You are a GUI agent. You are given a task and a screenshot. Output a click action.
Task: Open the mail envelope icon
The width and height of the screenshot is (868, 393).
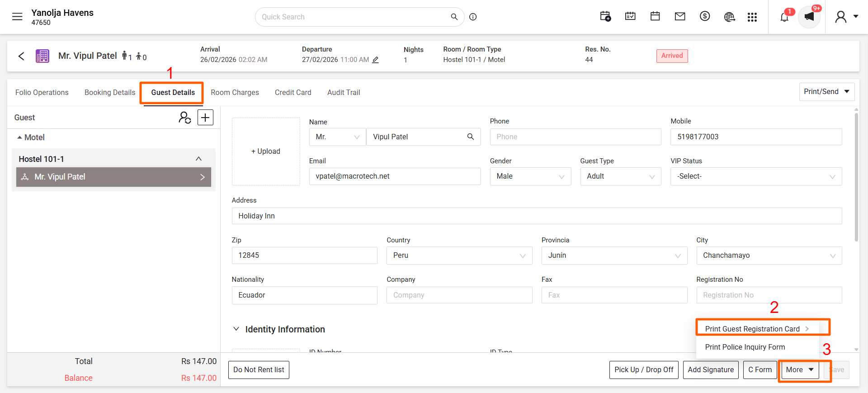click(x=680, y=17)
